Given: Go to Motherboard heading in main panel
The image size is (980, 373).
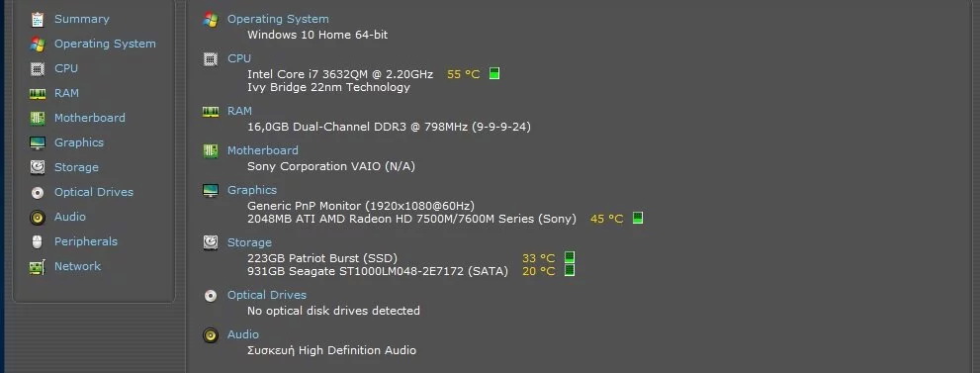Looking at the screenshot, I should pyautogui.click(x=262, y=150).
